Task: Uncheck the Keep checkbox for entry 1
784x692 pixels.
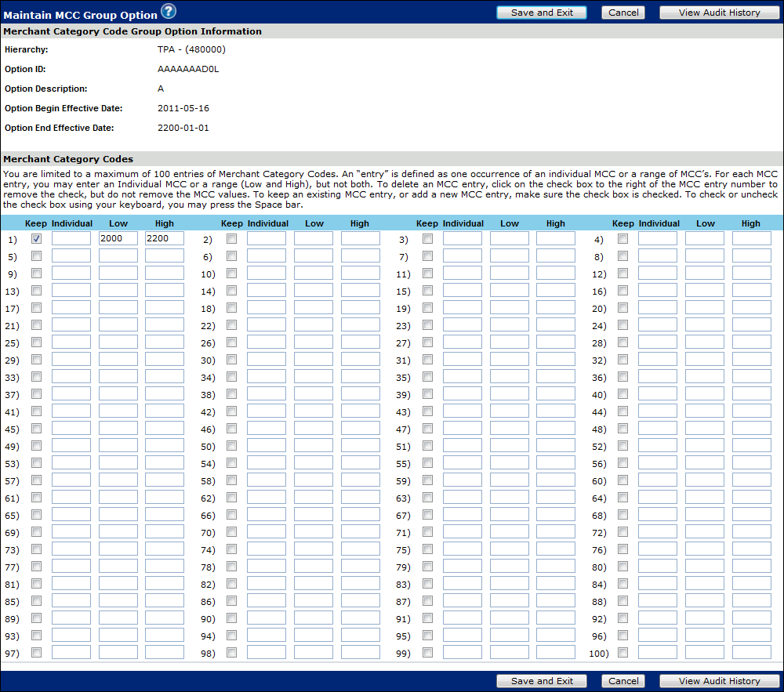Action: click(x=37, y=239)
